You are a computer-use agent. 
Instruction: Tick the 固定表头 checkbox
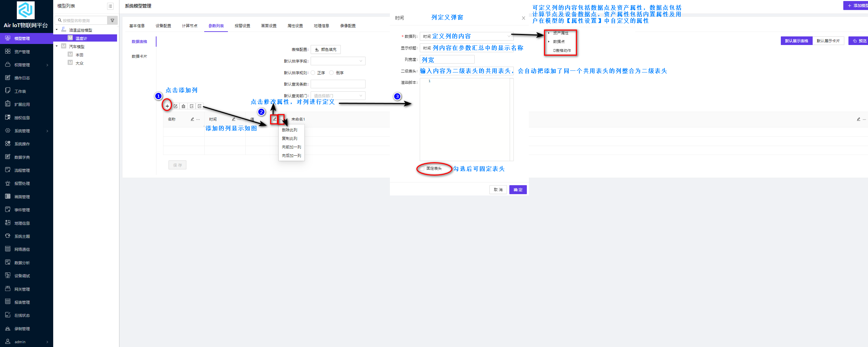coord(422,169)
